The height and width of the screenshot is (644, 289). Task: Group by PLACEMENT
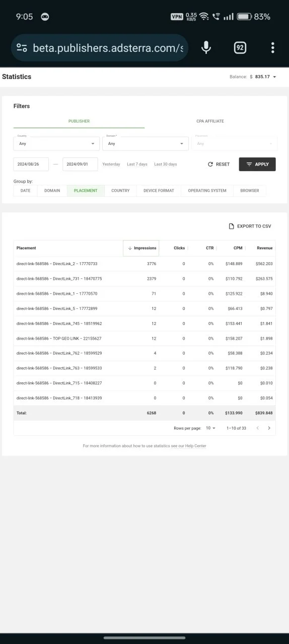[86, 191]
